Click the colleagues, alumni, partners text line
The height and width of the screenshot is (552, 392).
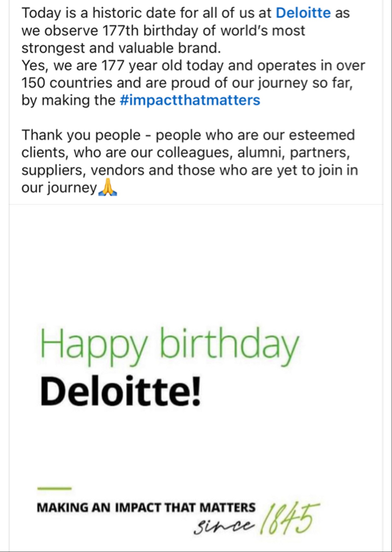(186, 153)
